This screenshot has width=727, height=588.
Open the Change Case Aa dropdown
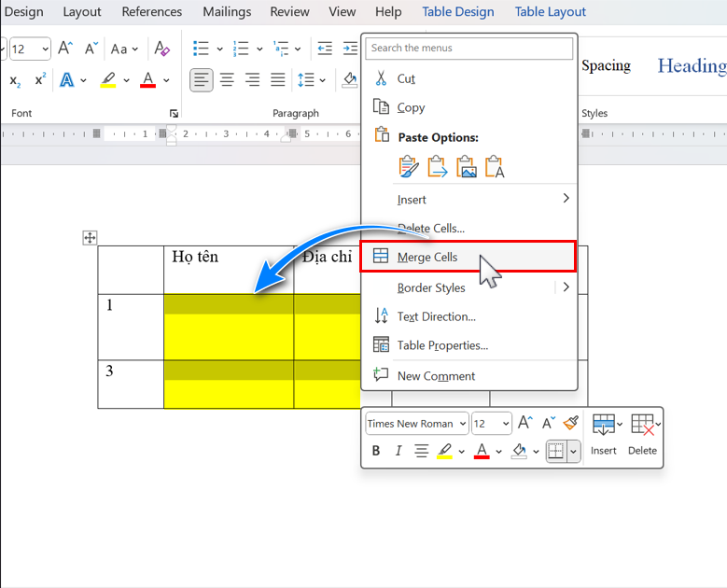click(x=124, y=49)
